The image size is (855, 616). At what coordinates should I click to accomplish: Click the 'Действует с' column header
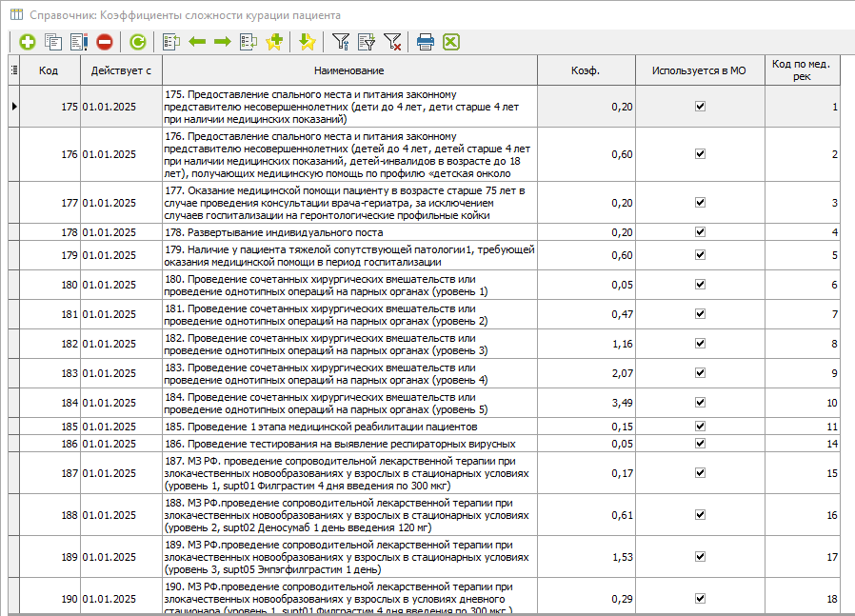(x=121, y=70)
